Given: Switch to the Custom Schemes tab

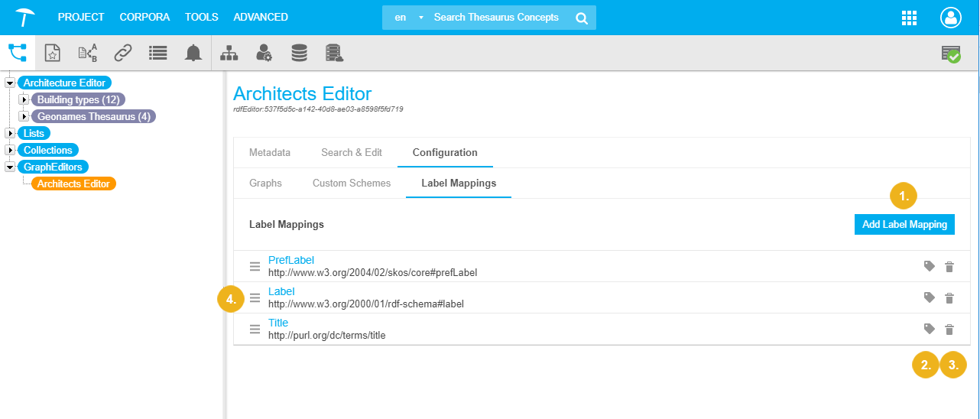Looking at the screenshot, I should pos(351,183).
